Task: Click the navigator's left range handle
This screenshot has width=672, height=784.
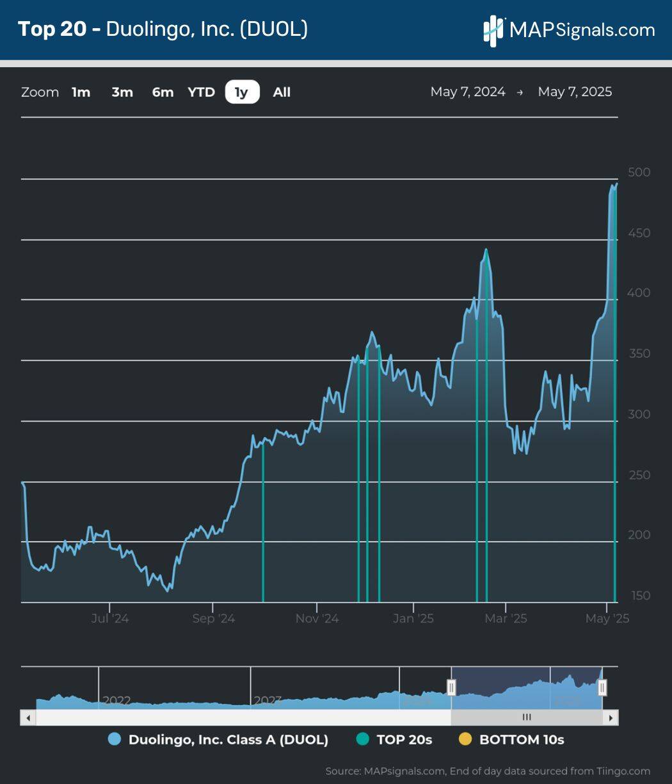Action: click(x=451, y=688)
